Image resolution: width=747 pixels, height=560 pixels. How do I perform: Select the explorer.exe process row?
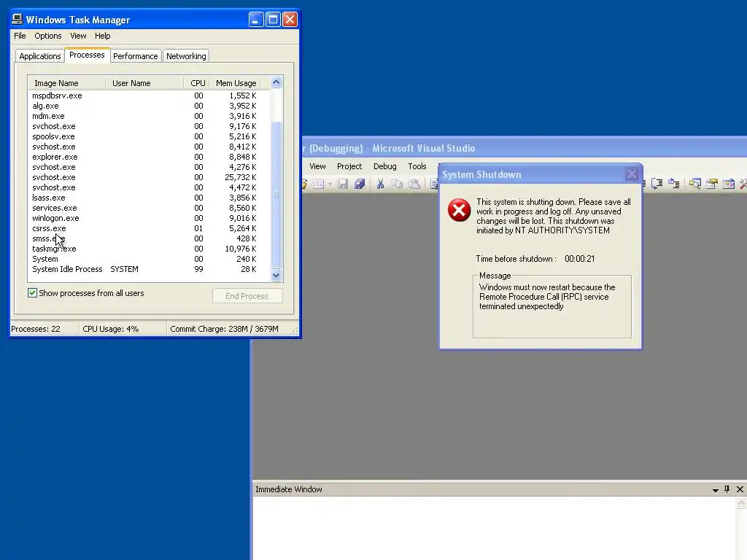[x=149, y=157]
